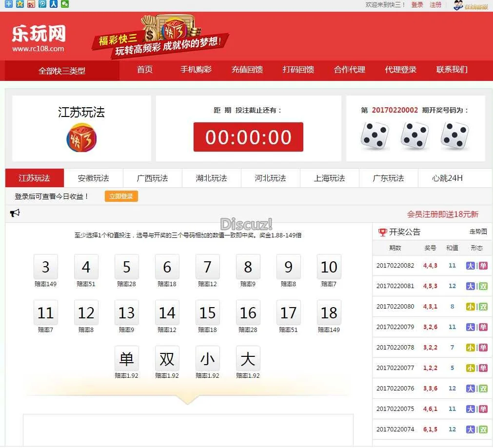
Task: Switch to the 安徽玩法 tab
Action: click(93, 178)
